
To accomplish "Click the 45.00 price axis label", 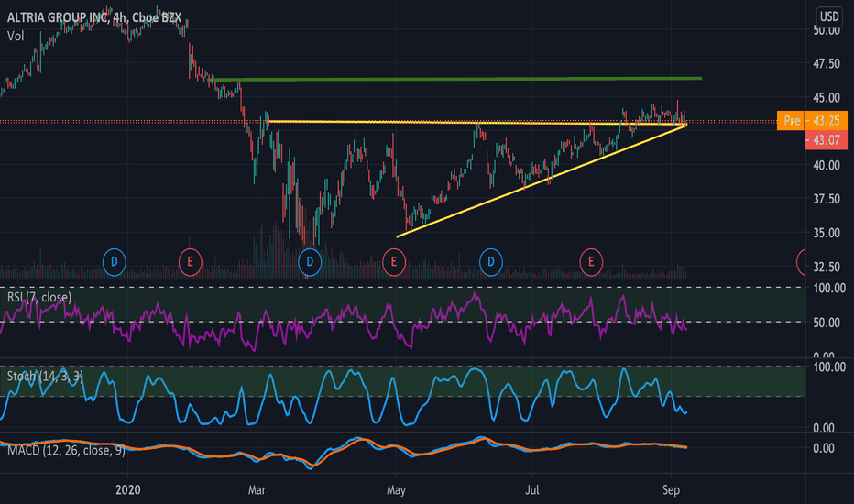I will (x=827, y=97).
